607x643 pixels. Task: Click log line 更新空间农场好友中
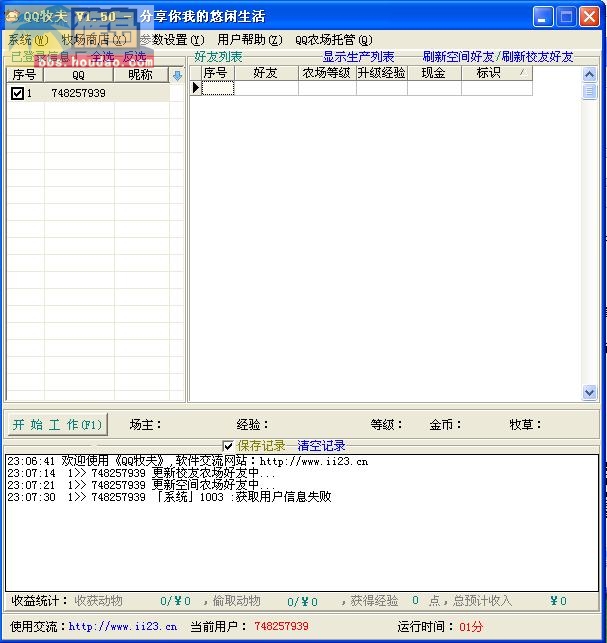click(x=141, y=485)
